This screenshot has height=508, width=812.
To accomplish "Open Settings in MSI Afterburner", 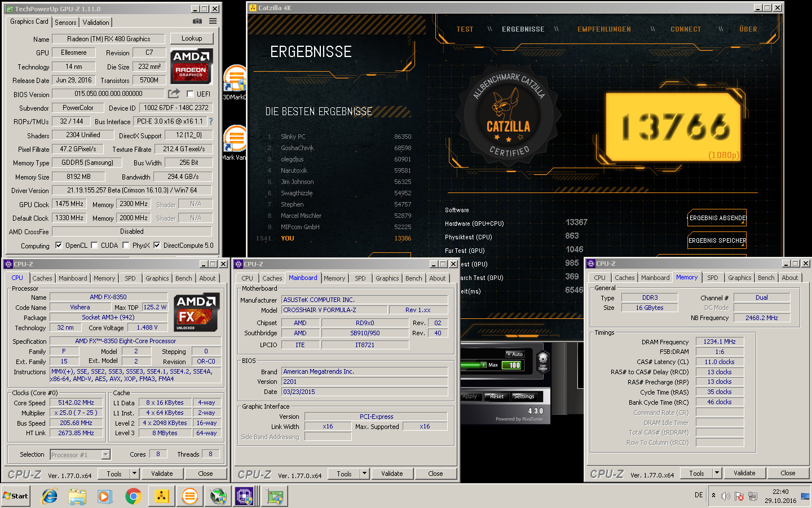I will pos(523,396).
